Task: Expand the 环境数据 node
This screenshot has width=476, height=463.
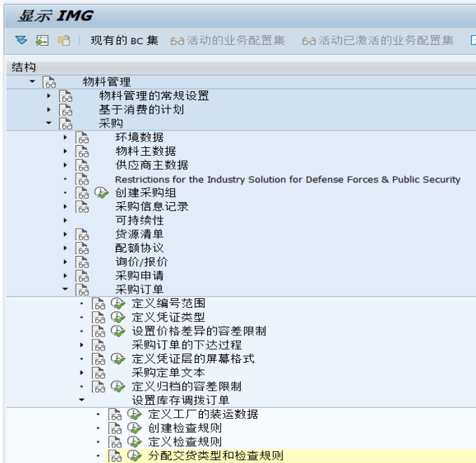Action: point(65,137)
